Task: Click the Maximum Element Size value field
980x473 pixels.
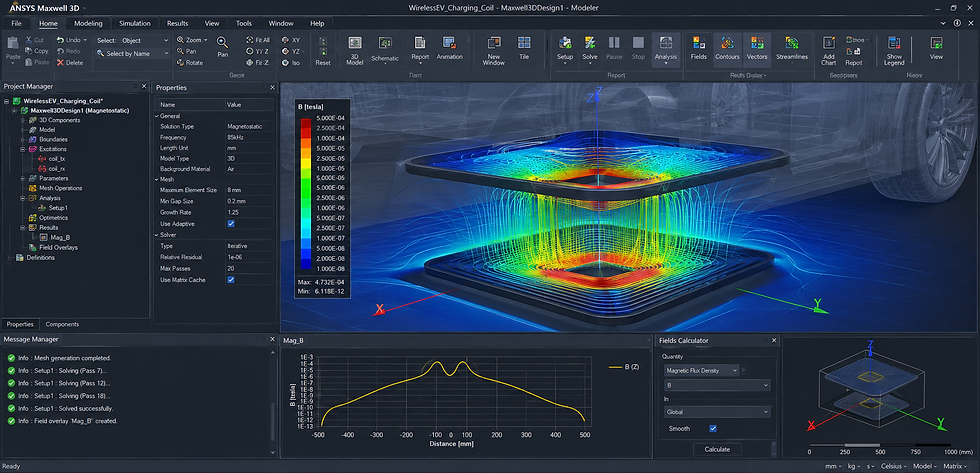Action: [249, 189]
